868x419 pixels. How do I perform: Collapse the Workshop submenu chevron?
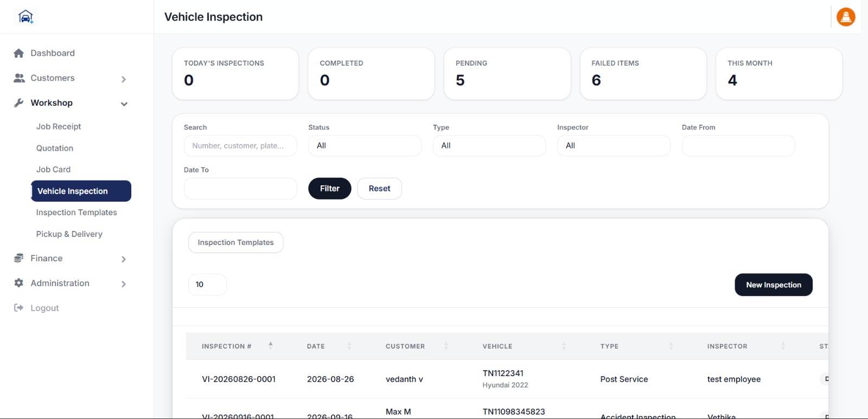[x=124, y=104]
